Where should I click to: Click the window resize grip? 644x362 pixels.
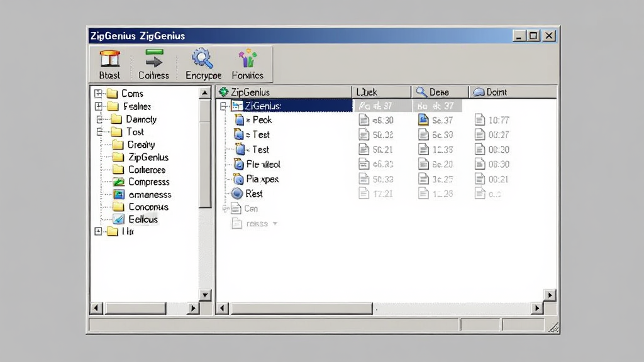(553, 327)
